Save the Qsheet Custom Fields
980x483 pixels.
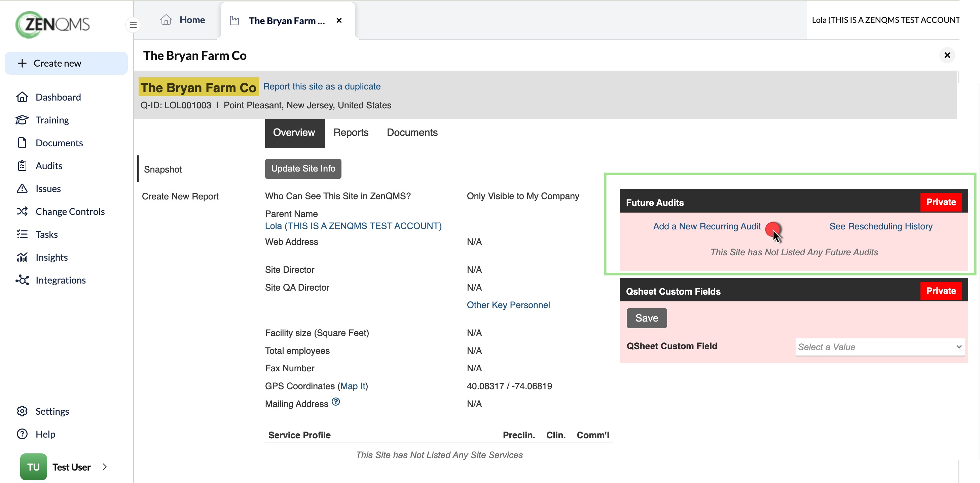pos(646,318)
